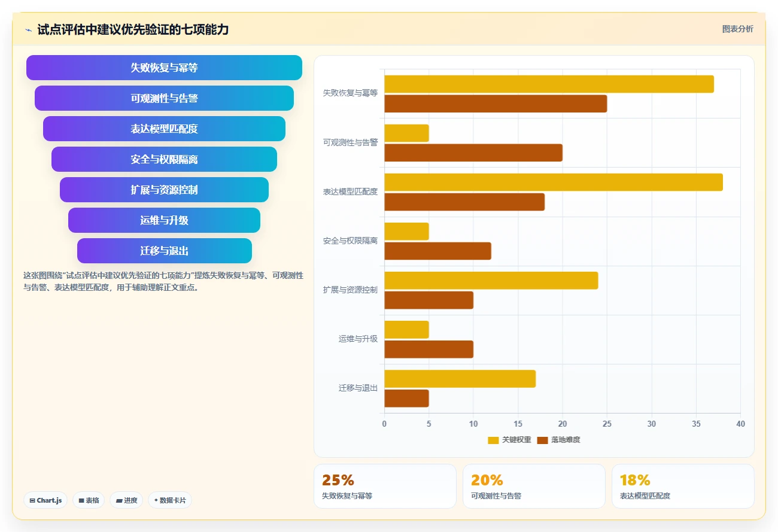The width and height of the screenshot is (778, 532).
Task: Click the x-axis value 25
Action: pyautogui.click(x=607, y=424)
